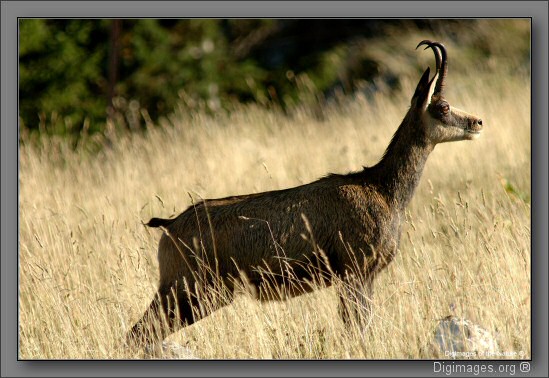
Task: Click the chamois's shoulder area
Action: coord(371,210)
